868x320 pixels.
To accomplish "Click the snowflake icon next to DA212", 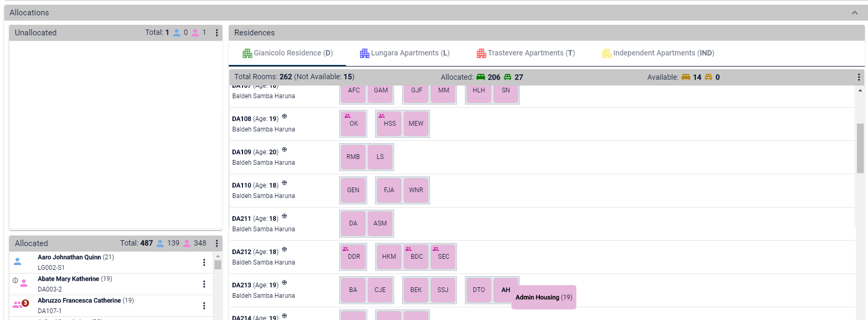I will click(284, 249).
